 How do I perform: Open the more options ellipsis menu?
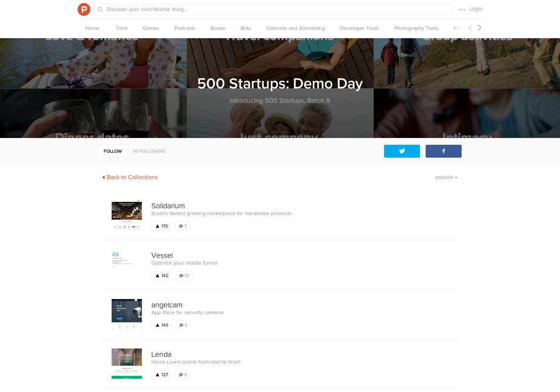click(462, 9)
